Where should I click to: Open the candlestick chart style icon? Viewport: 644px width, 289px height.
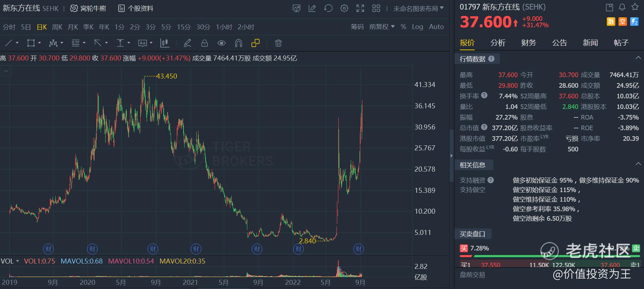(164, 43)
